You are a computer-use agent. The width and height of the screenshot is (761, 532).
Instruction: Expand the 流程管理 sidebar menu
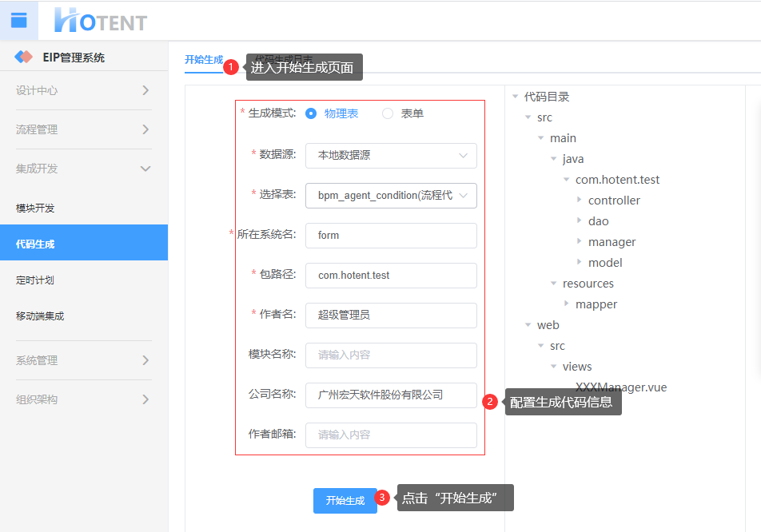[x=84, y=129]
